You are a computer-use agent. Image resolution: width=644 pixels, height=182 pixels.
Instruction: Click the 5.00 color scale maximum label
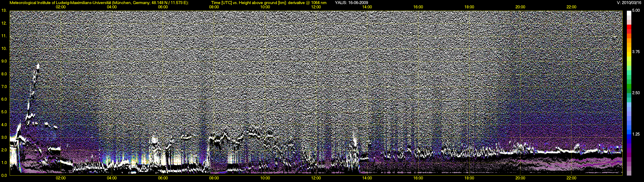pos(636,10)
